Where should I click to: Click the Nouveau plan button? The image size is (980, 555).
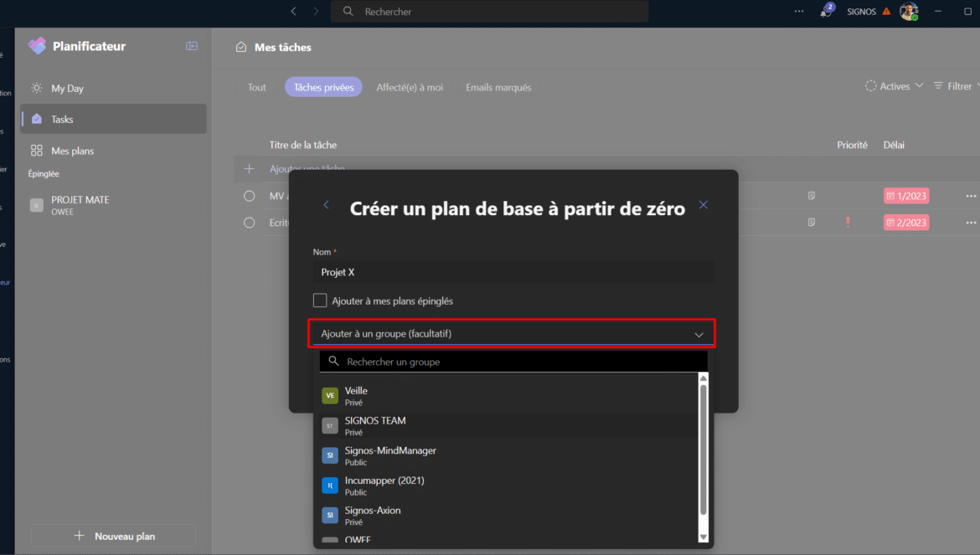[113, 536]
